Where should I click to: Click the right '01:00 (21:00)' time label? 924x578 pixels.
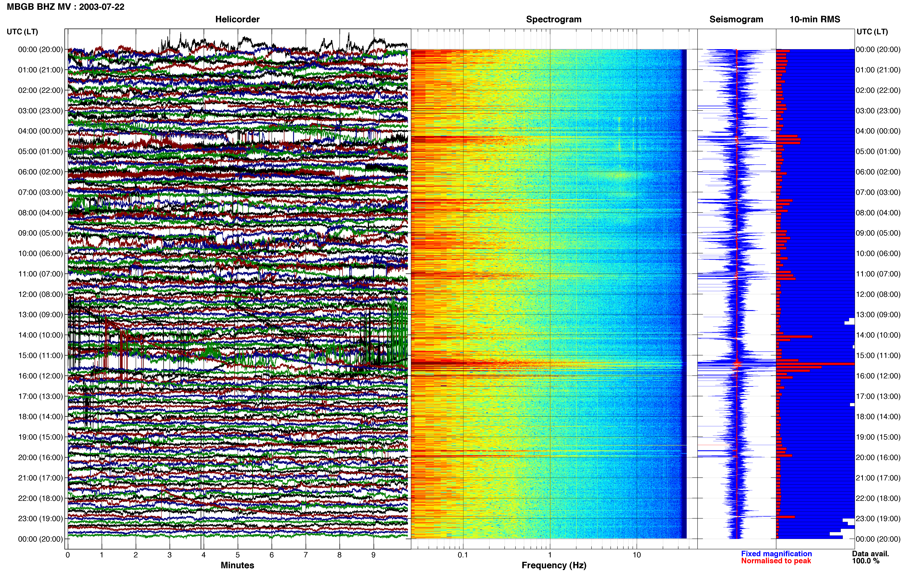coord(878,70)
